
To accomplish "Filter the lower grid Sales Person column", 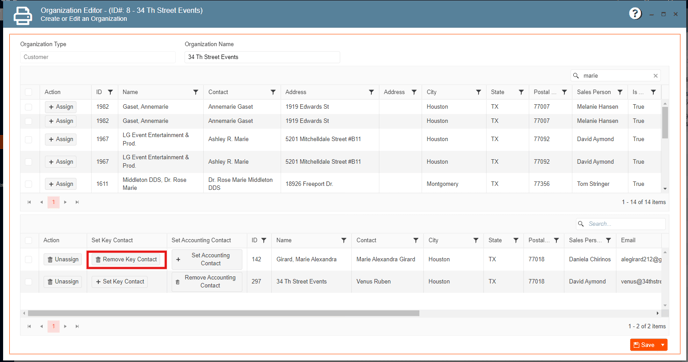I will (609, 240).
